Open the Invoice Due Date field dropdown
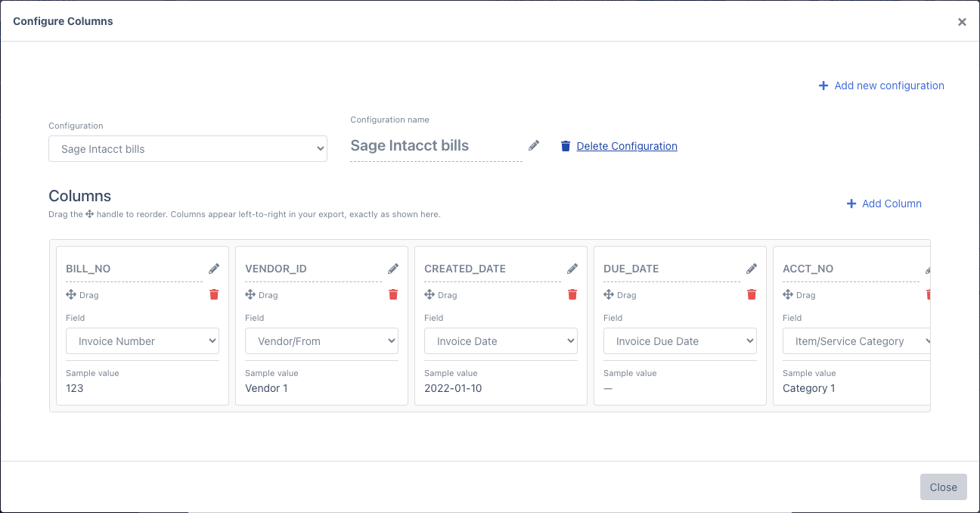980x513 pixels. [680, 341]
